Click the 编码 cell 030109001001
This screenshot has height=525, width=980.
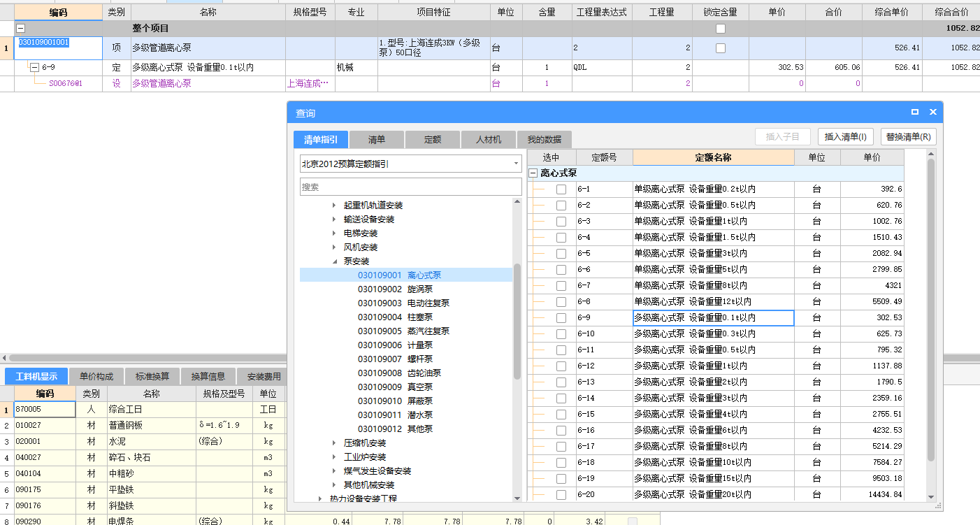tap(58, 48)
